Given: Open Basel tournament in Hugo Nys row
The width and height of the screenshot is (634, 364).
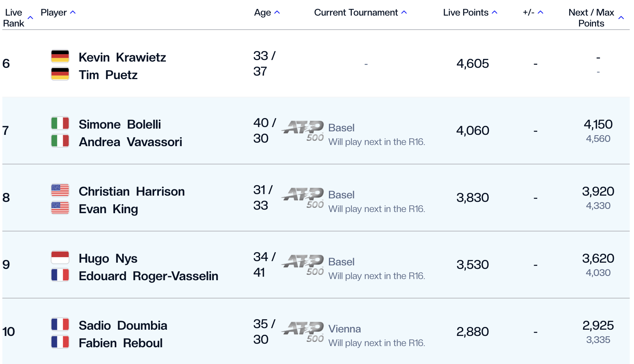Looking at the screenshot, I should (341, 262).
